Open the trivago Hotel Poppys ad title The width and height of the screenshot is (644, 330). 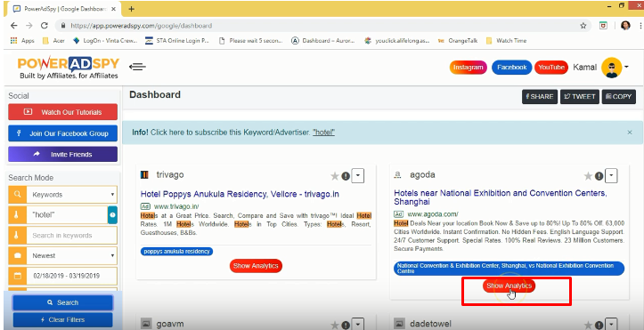tap(240, 194)
